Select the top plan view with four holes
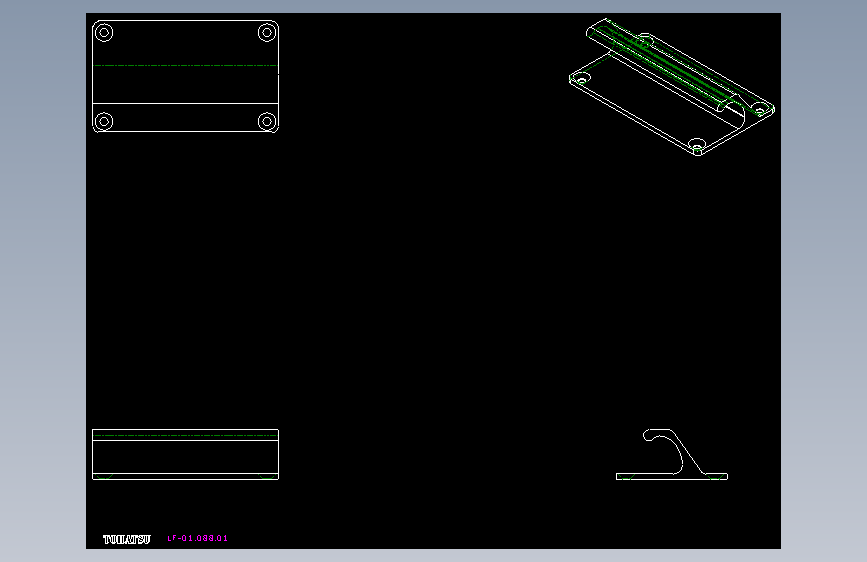This screenshot has width=867, height=562. [x=185, y=76]
